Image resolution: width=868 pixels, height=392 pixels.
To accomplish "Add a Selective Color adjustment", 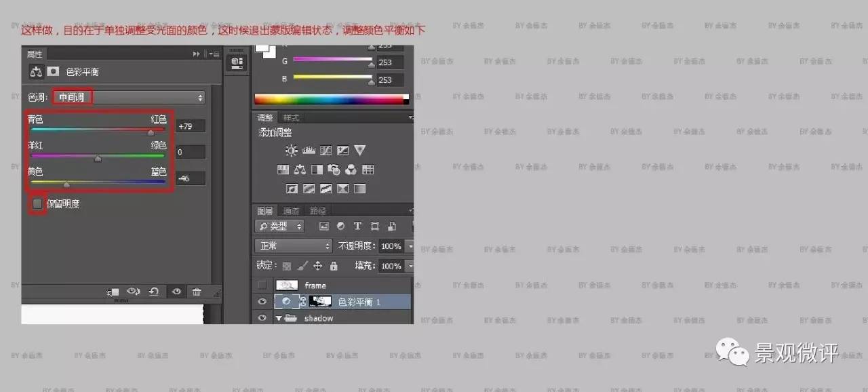I will (342, 189).
